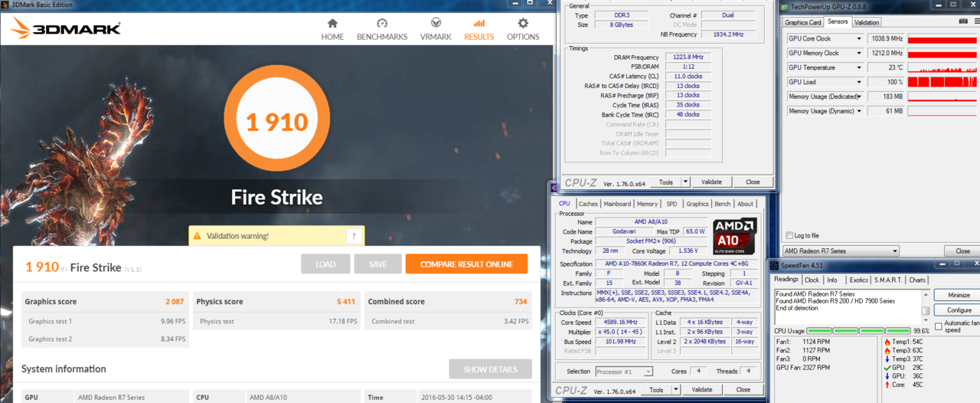
Task: Click red up arrow beside Core 45C
Action: [887, 384]
